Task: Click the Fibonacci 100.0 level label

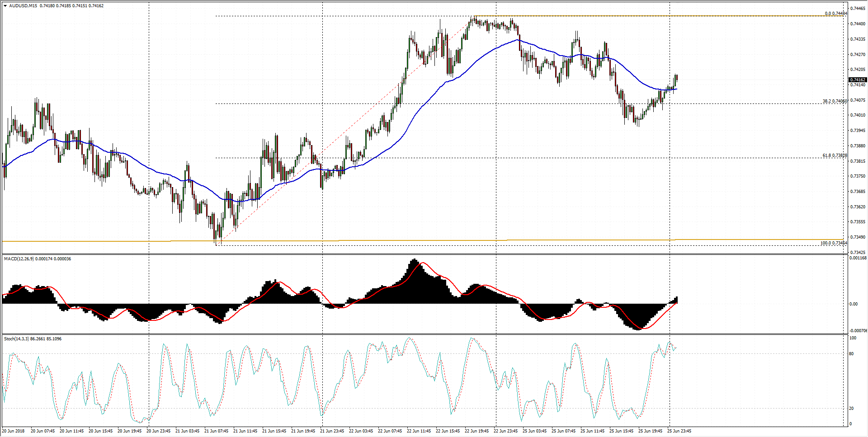Action: [x=833, y=243]
